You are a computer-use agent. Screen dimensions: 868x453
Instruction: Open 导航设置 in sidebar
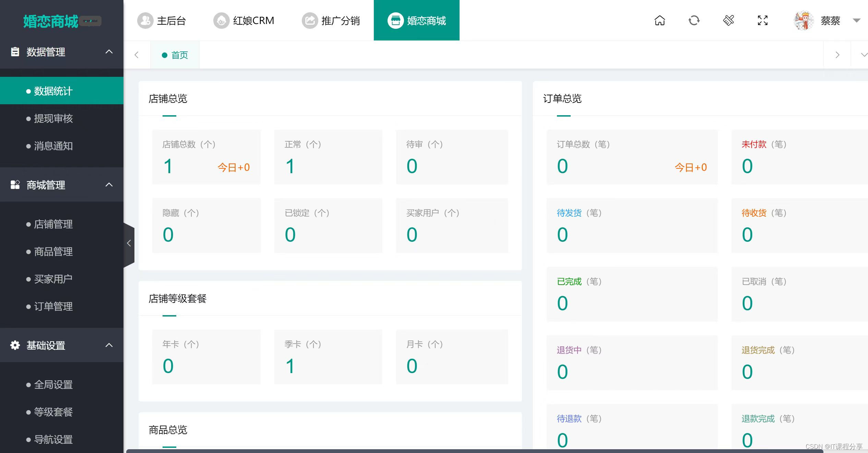pyautogui.click(x=62, y=439)
